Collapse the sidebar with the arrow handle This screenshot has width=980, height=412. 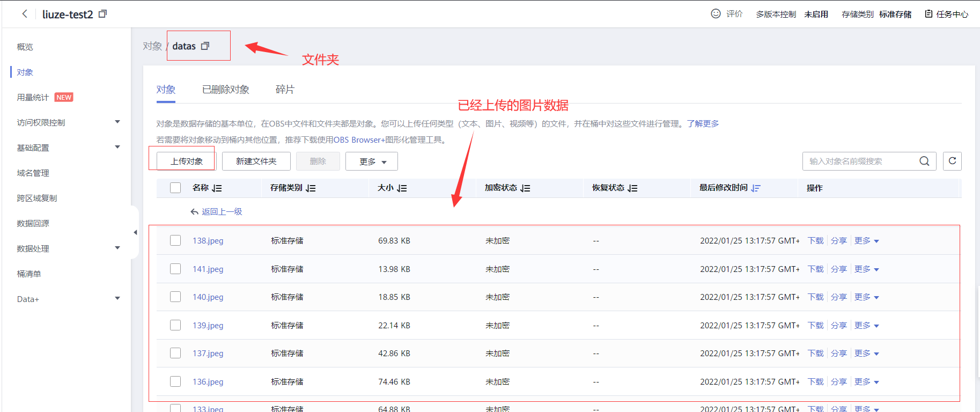click(135, 232)
